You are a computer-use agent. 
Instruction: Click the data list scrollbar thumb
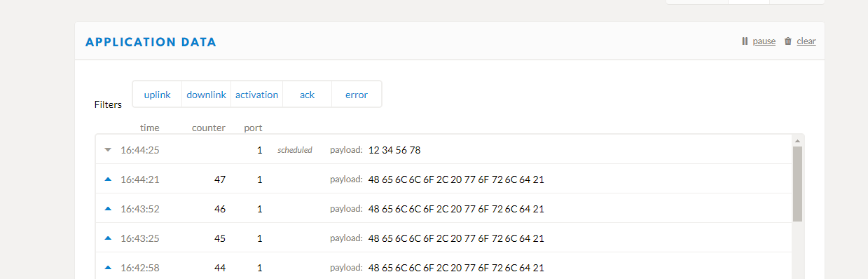click(797, 184)
